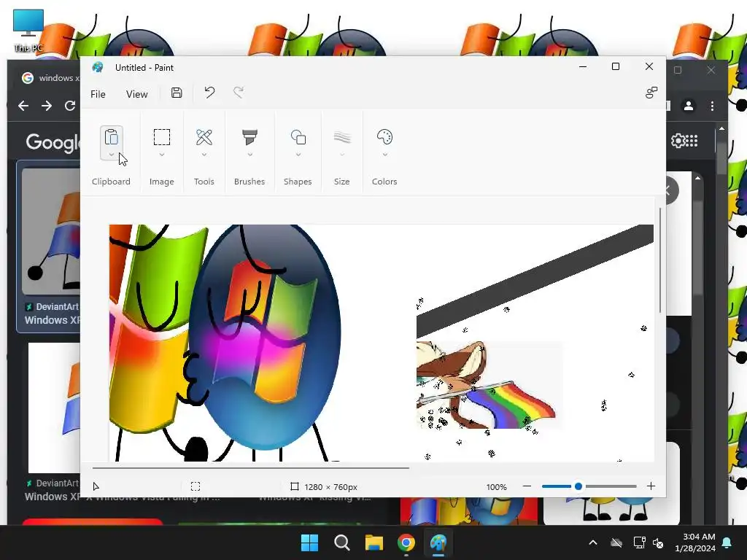
Task: Click the Image selection rectangle icon
Action: [162, 137]
